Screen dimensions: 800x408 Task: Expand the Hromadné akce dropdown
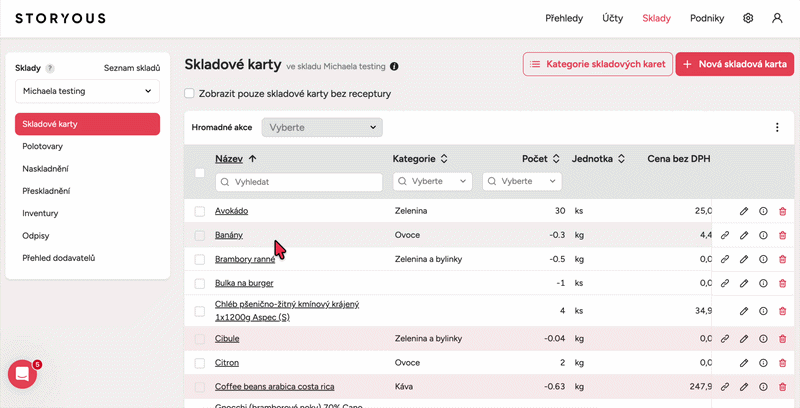click(322, 128)
